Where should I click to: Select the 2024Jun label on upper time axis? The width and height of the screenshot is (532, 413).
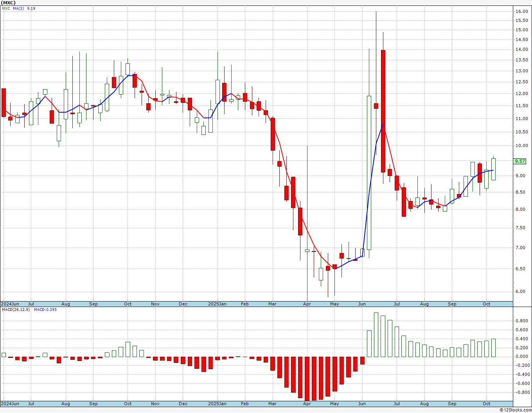[10, 304]
